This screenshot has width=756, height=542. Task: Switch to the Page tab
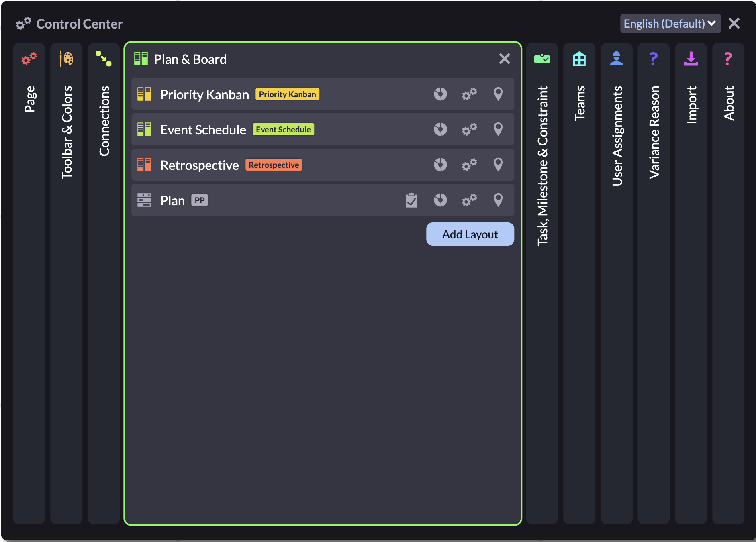tap(29, 283)
